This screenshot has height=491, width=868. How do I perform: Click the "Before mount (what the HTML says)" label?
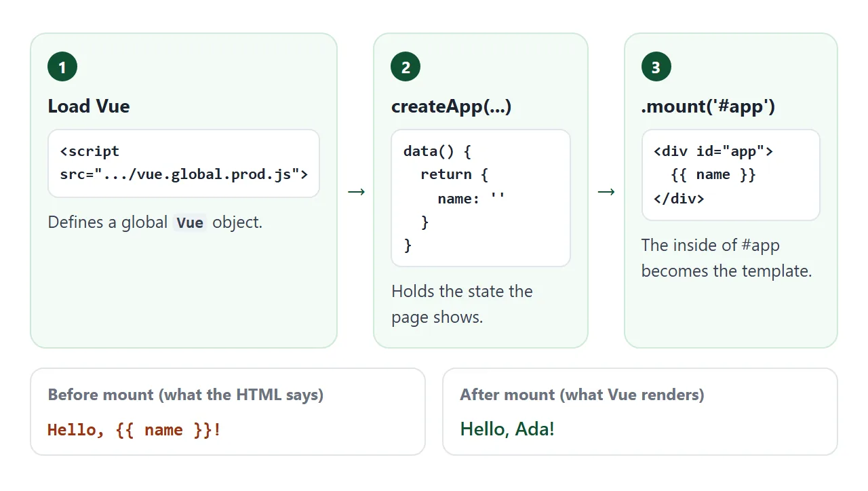click(x=186, y=395)
